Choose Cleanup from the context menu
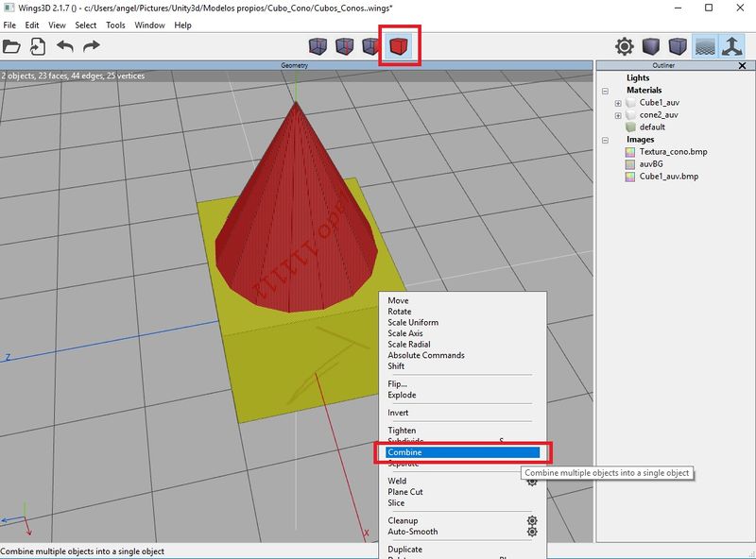Viewport: 756px width, 559px height. 404,521
